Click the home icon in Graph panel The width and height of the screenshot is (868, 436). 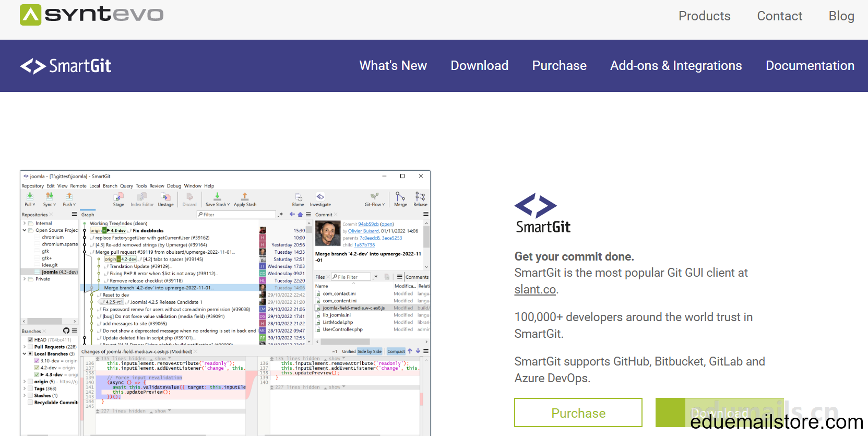coord(300,215)
